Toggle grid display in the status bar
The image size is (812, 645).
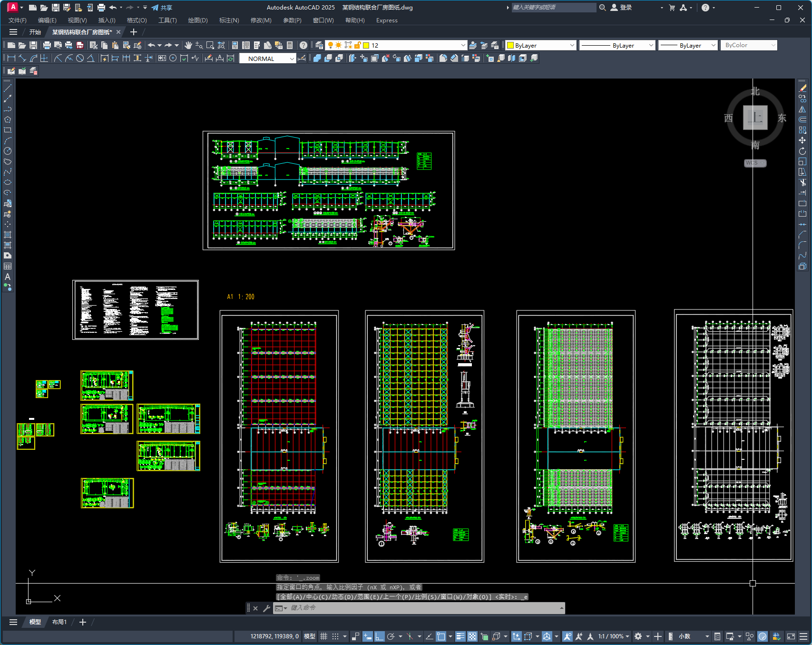click(323, 636)
